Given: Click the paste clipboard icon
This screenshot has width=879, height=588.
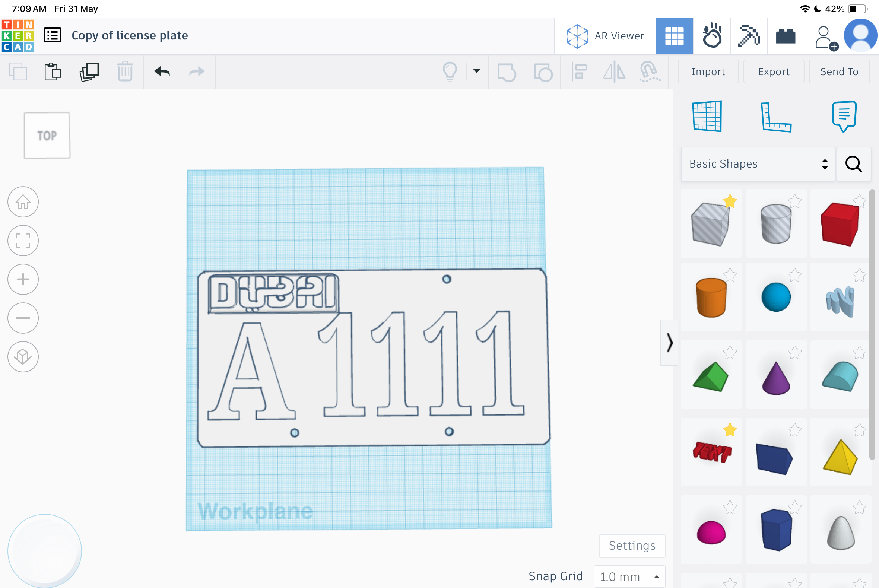Looking at the screenshot, I should (53, 71).
